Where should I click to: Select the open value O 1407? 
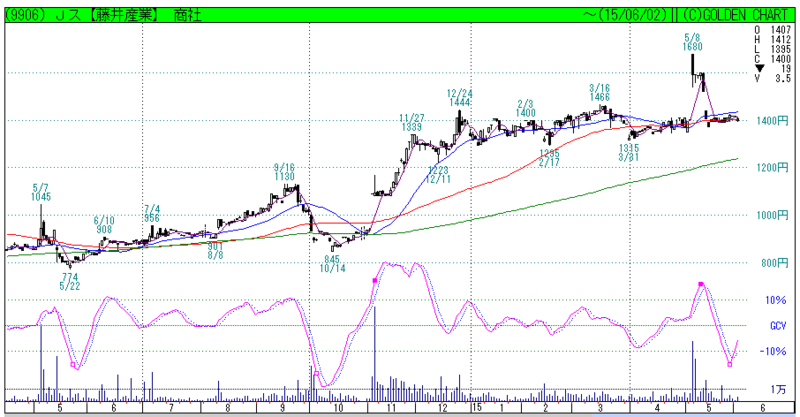772,30
